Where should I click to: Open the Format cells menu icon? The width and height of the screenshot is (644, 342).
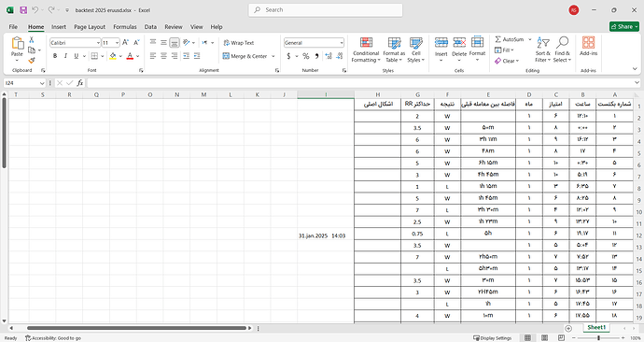pos(477,42)
